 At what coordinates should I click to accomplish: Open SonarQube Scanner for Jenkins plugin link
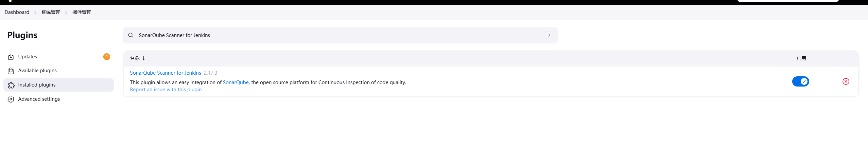(166, 73)
